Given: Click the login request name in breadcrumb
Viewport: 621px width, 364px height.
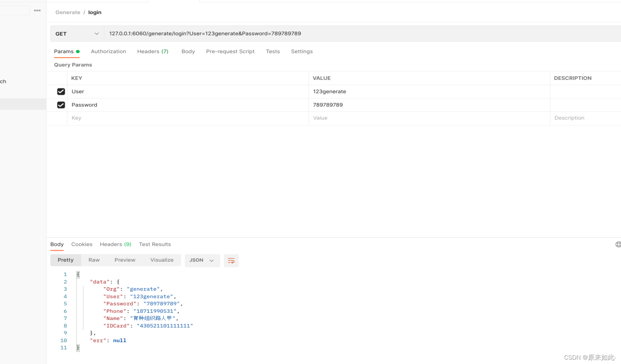Looking at the screenshot, I should tap(95, 12).
